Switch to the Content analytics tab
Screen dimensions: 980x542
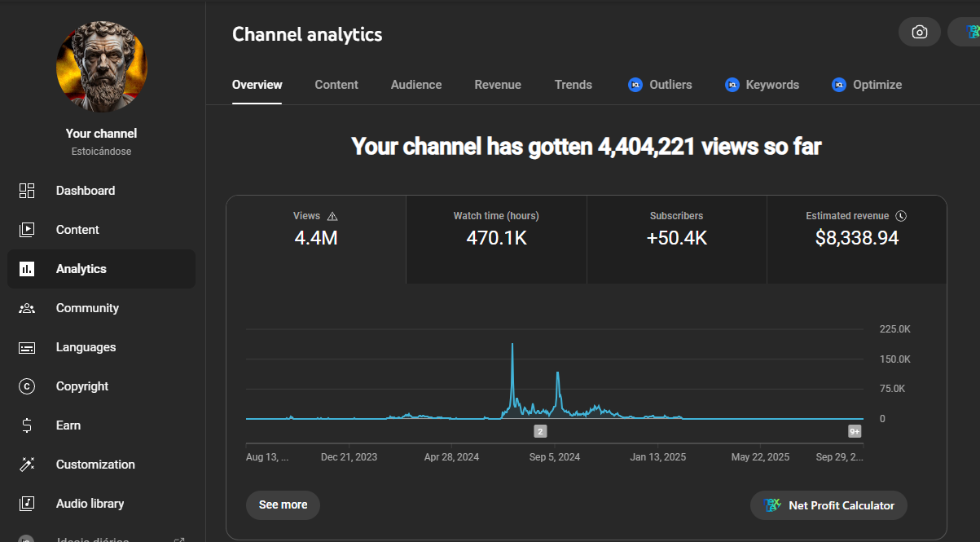click(336, 85)
